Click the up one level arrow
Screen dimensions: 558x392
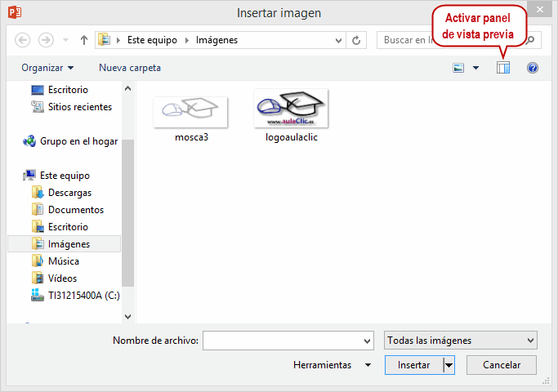click(x=84, y=39)
